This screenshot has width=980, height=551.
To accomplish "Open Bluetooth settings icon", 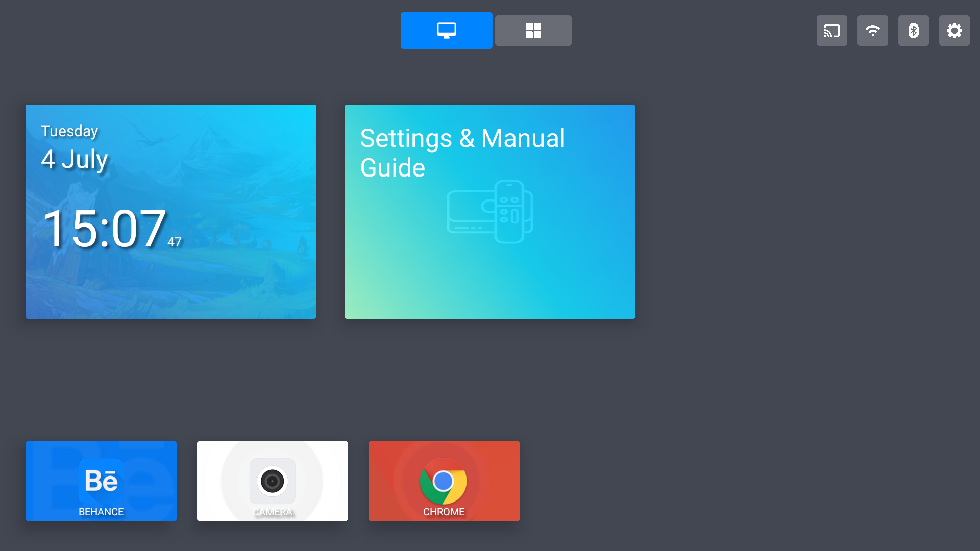I will click(913, 31).
